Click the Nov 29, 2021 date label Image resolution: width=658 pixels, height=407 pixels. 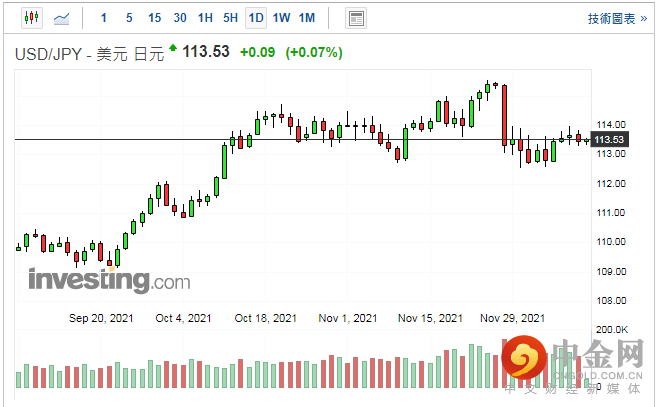512,318
